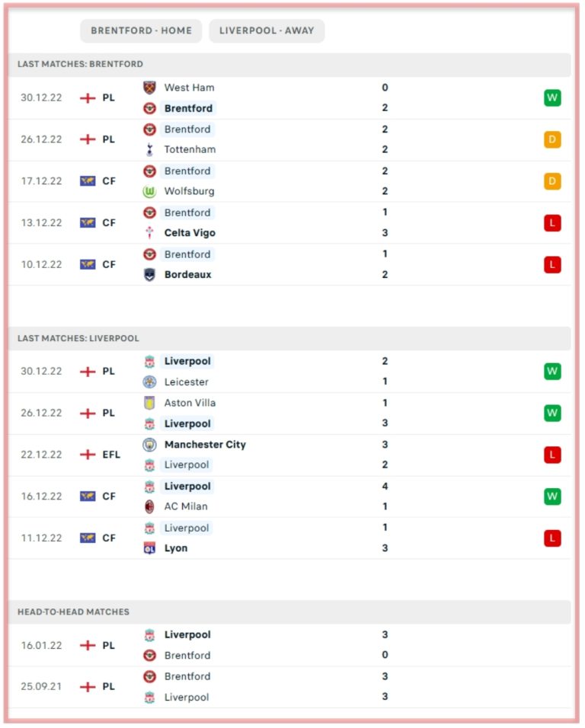Screen dimensions: 585x728
Task: Open the Manchester City team link
Action: click(x=205, y=445)
